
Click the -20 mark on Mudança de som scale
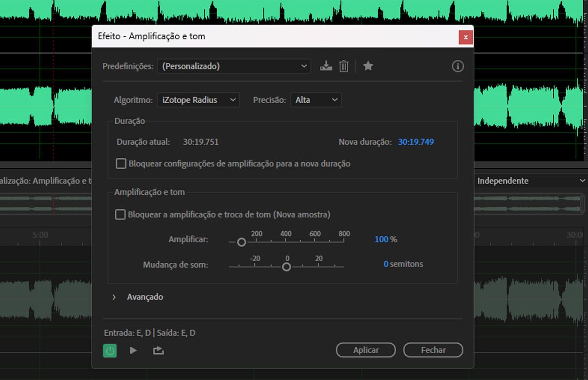[255, 258]
